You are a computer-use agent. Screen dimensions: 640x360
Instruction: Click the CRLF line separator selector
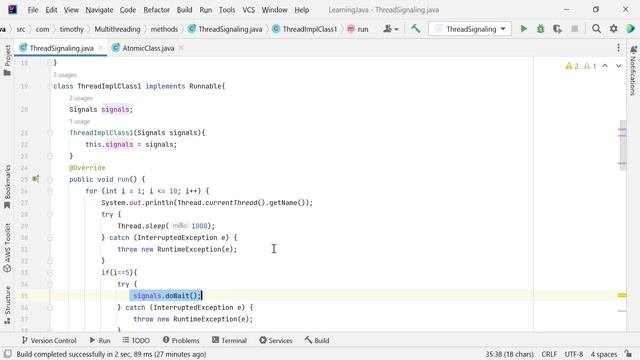[x=549, y=354]
